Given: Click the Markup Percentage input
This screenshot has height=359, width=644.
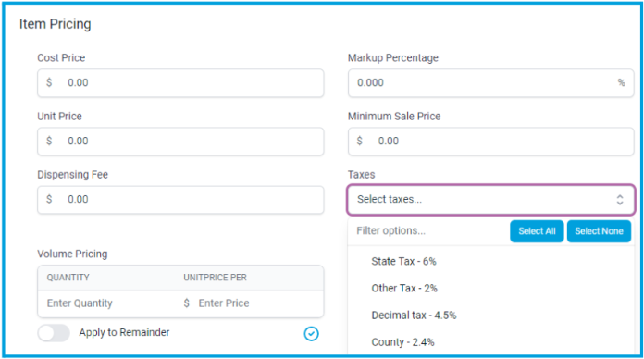Looking at the screenshot, I should pos(490,83).
